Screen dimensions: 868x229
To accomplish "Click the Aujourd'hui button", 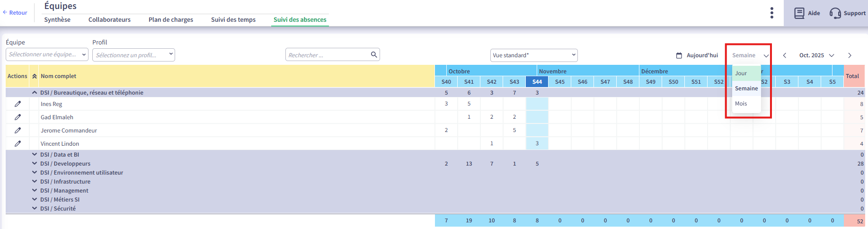I will point(697,55).
